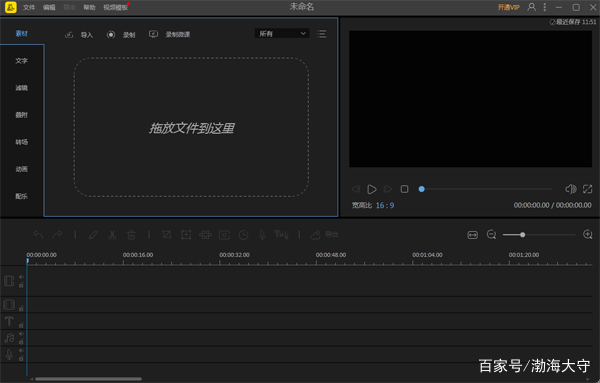This screenshot has width=600, height=383.
Task: Click the record micro-lesson screen icon
Action: pyautogui.click(x=153, y=34)
